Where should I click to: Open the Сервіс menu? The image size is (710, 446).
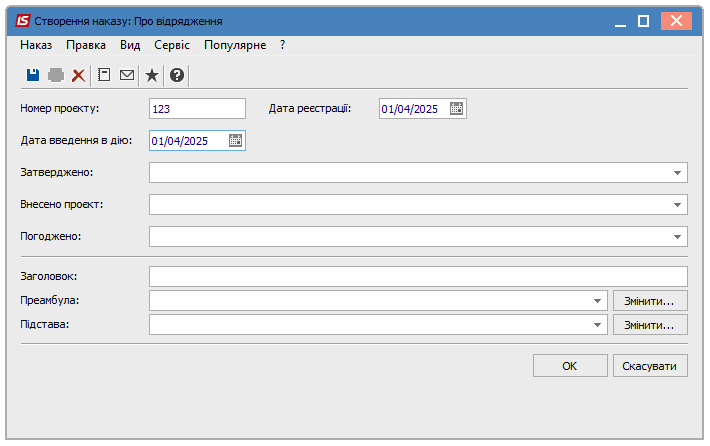coord(172,45)
